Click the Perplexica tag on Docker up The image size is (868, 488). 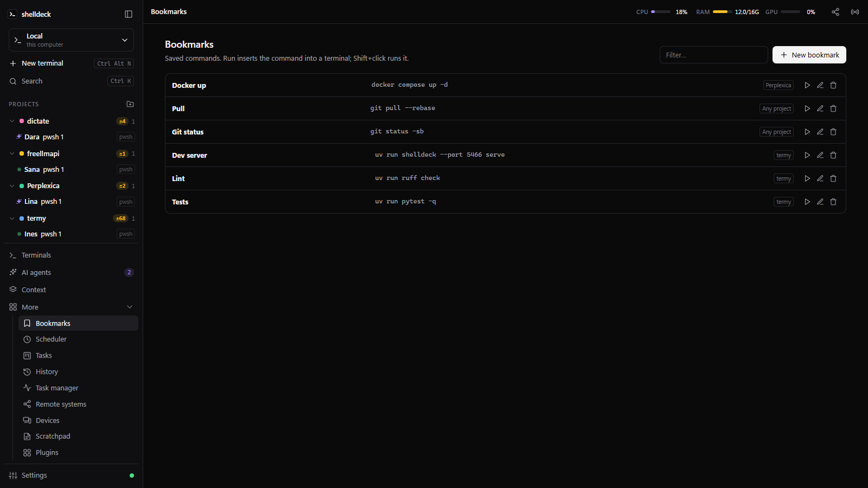pyautogui.click(x=778, y=85)
